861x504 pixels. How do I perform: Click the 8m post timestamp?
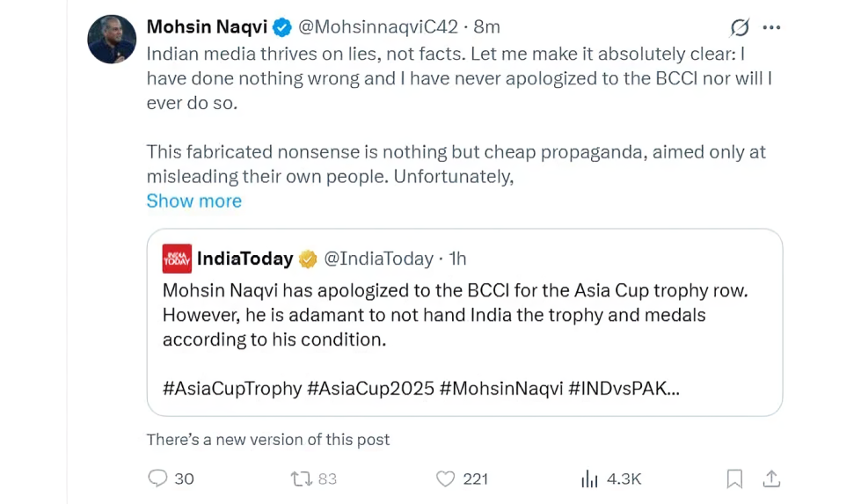tap(487, 28)
